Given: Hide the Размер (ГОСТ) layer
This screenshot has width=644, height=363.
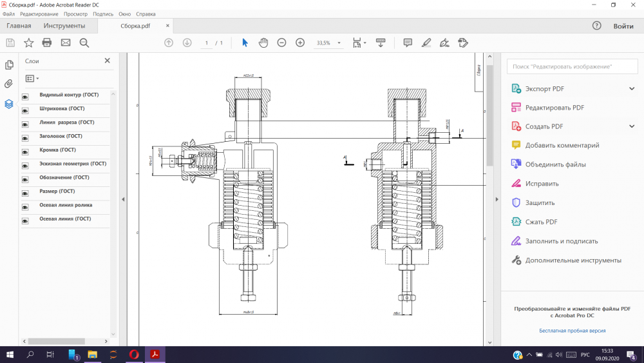Looking at the screenshot, I should point(26,193).
